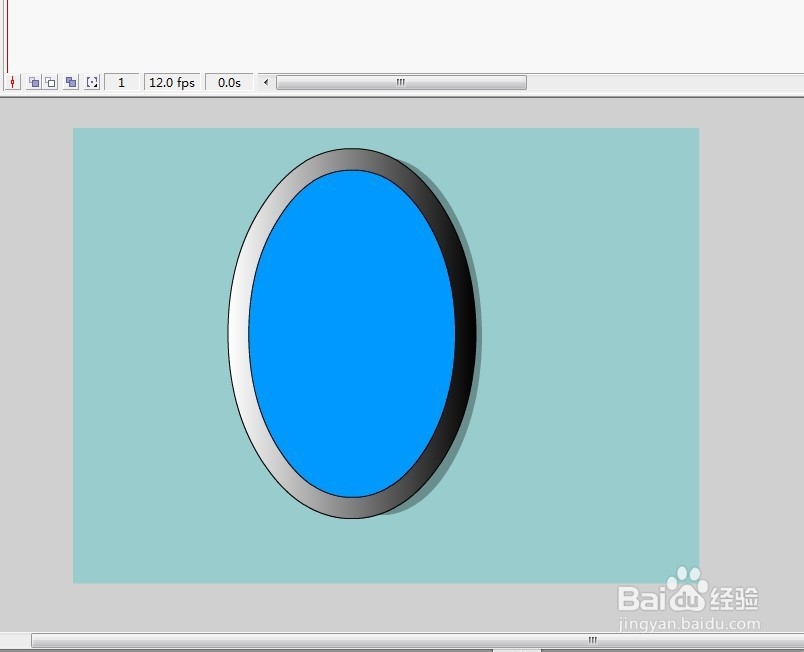Click the Center Frame timeline icon
804x652 pixels.
(12, 82)
